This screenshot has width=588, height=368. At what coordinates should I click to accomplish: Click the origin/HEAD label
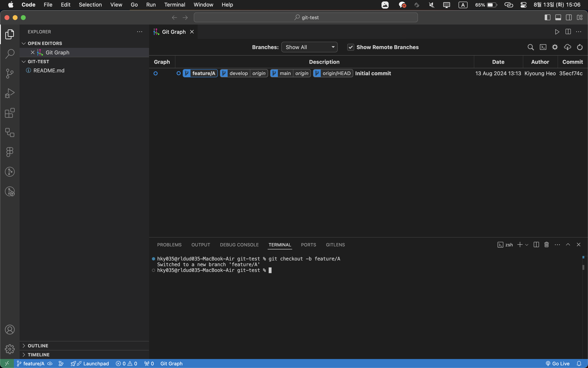click(x=333, y=73)
